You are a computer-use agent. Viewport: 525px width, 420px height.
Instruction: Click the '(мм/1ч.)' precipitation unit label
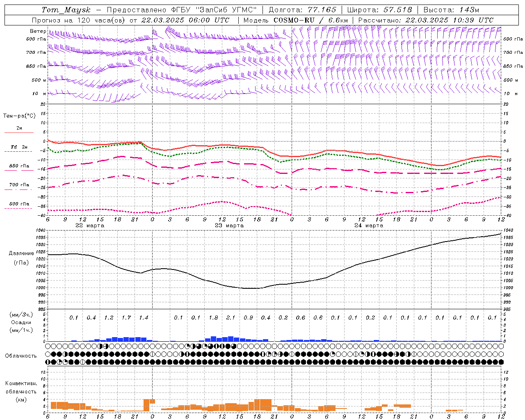21,330
